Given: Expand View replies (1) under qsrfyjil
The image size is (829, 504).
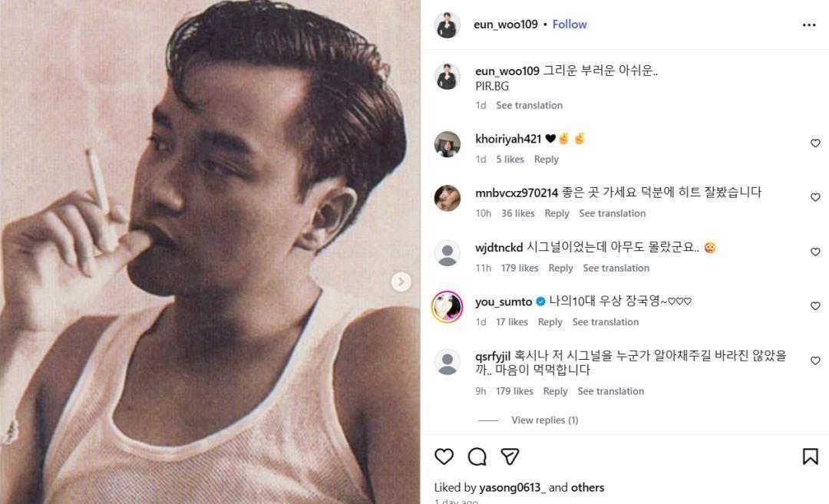Looking at the screenshot, I should coord(544,420).
